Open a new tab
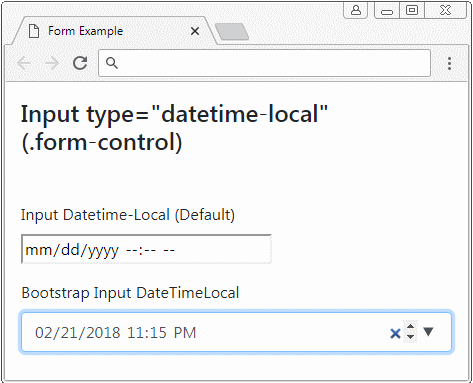This screenshot has width=473, height=383. 232,32
